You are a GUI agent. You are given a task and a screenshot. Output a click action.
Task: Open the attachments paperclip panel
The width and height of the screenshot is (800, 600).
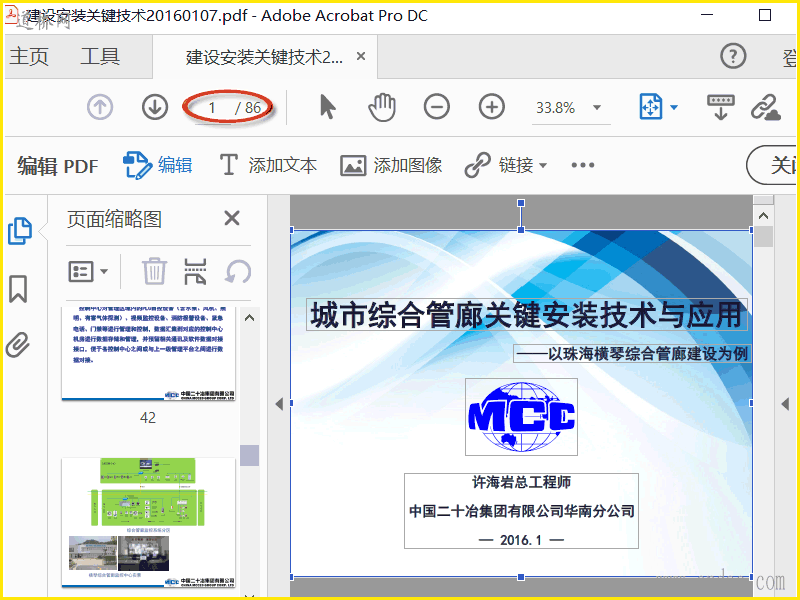click(x=17, y=344)
